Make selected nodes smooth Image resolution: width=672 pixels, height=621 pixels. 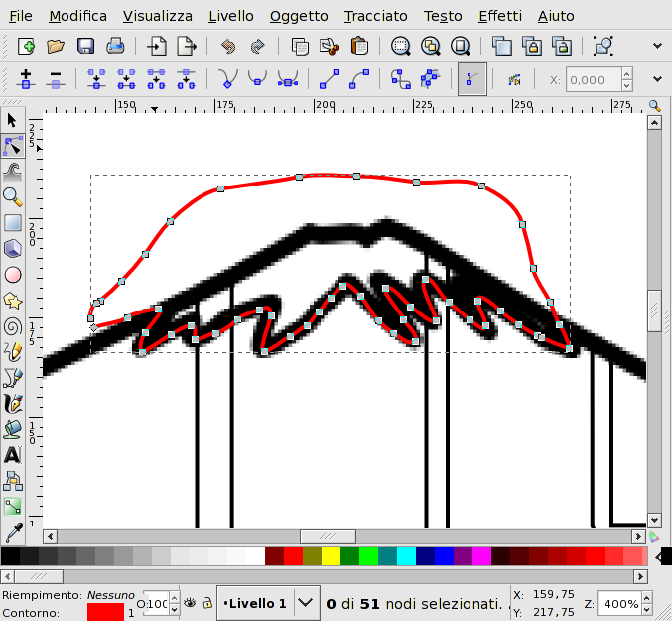257,79
